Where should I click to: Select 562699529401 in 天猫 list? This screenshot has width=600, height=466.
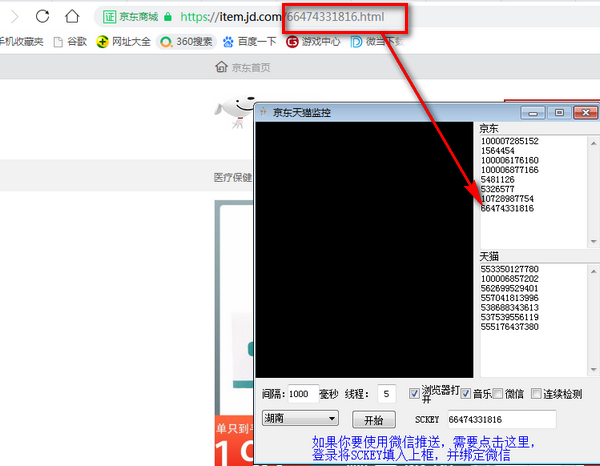click(510, 288)
